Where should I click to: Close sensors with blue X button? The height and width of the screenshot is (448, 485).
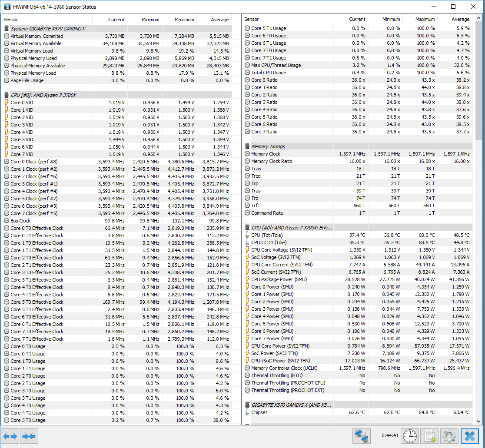tap(470, 436)
